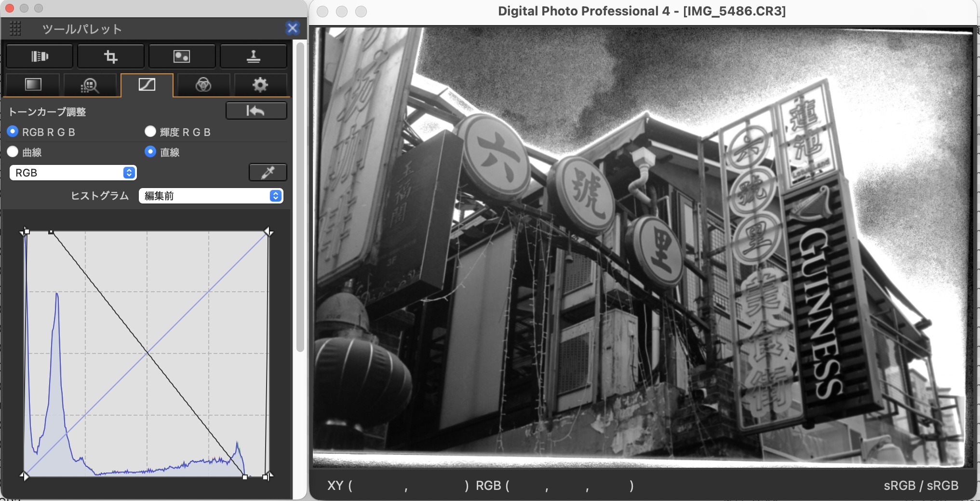Click the eyedropper white point button
980x501 pixels.
pyautogui.click(x=268, y=173)
